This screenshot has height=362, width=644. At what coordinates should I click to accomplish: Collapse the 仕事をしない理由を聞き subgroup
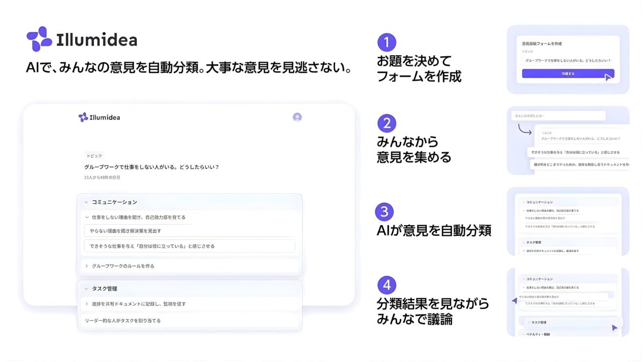[86, 217]
